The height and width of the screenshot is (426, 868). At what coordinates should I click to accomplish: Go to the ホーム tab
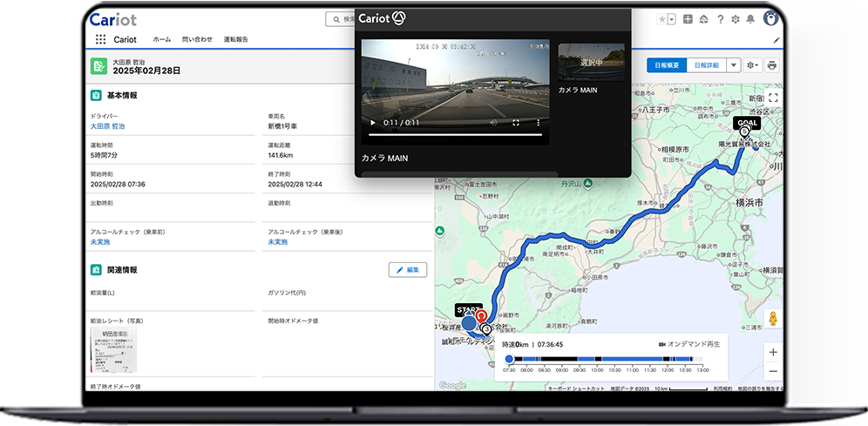161,39
